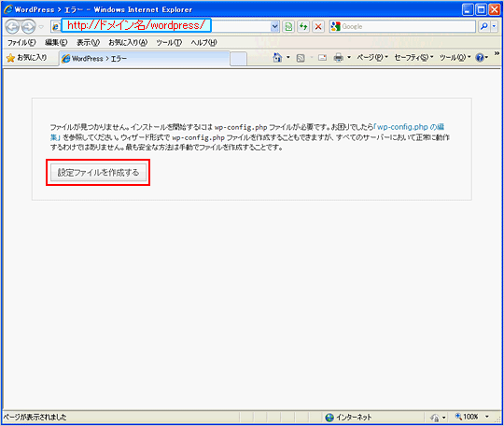Click the magnifier search button
The width and height of the screenshot is (504, 426).
(x=484, y=26)
